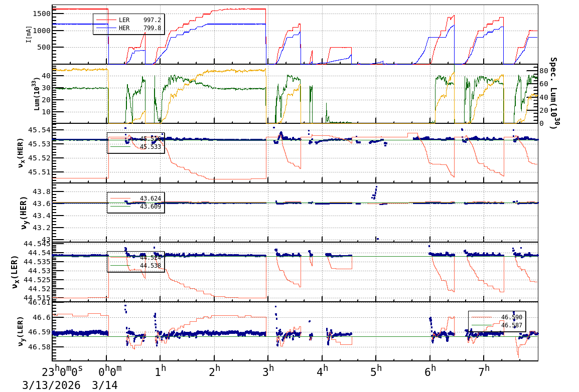Image resolution: width=579 pixels, height=392 pixels.
Task: Click the 7h time axis tick label
Action: coord(484,371)
